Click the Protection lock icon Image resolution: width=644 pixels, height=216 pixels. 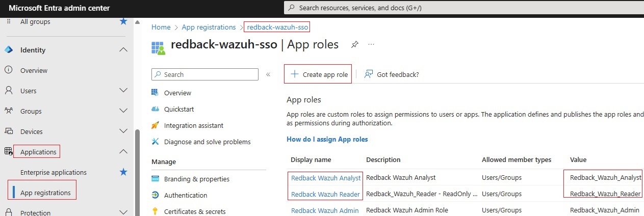(x=8, y=212)
